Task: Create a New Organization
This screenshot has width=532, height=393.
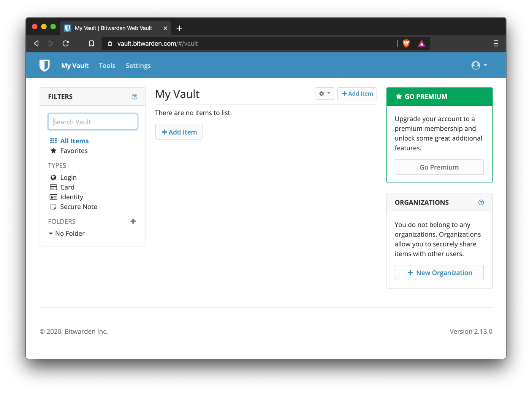Action: pos(439,273)
